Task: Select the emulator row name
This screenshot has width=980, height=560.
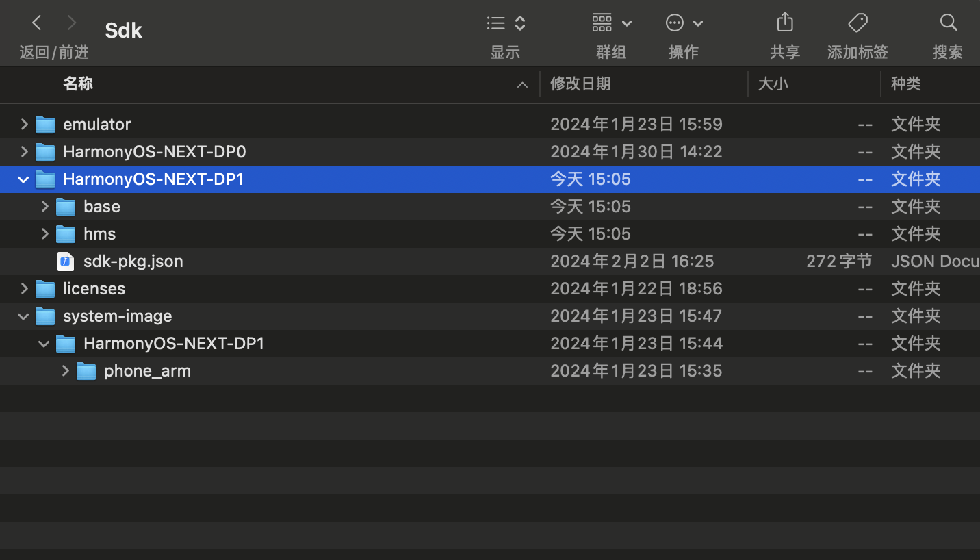Action: click(x=96, y=124)
